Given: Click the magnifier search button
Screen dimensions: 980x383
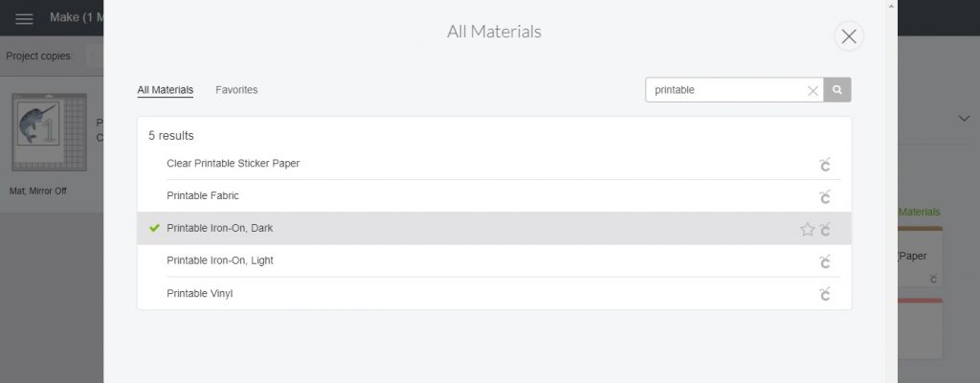Looking at the screenshot, I should [837, 90].
